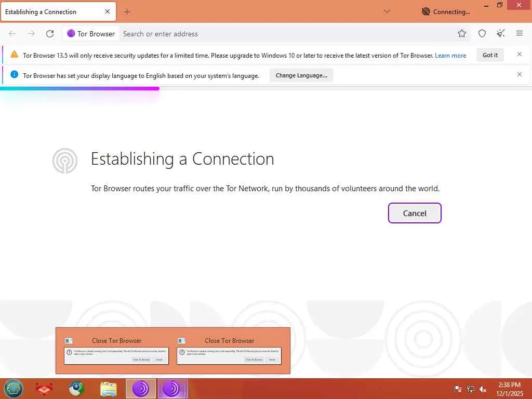Cancel the Tor connection attempt
The height and width of the screenshot is (399, 532).
point(415,213)
